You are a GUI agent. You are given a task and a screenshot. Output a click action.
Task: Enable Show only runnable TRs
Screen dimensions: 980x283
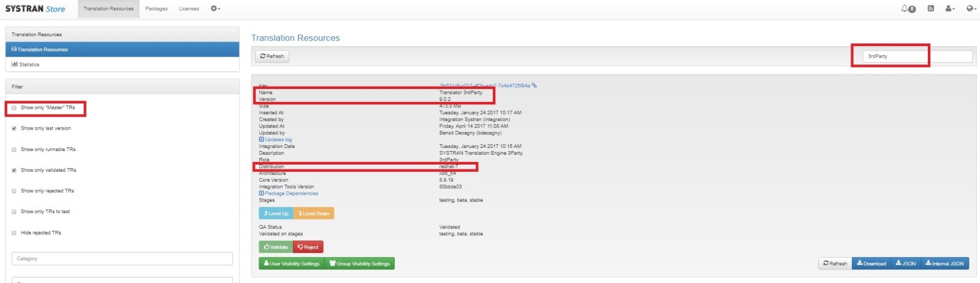(x=14, y=149)
